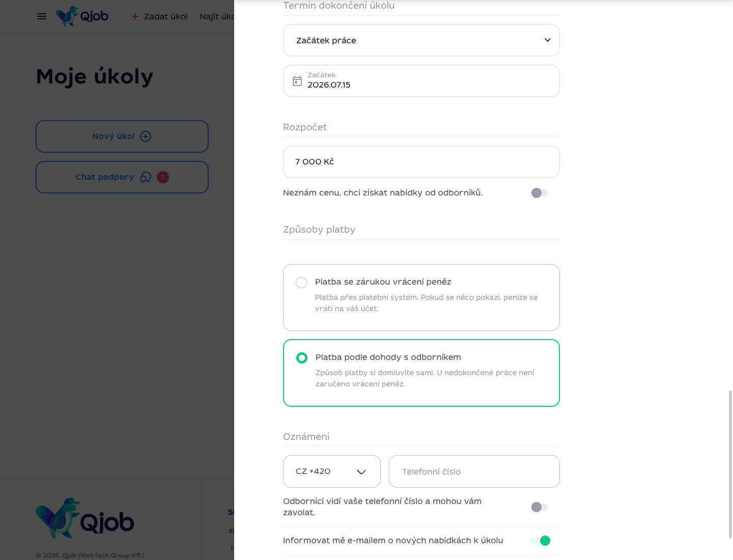Click the plus circle icon on Nový úkol

point(146,136)
